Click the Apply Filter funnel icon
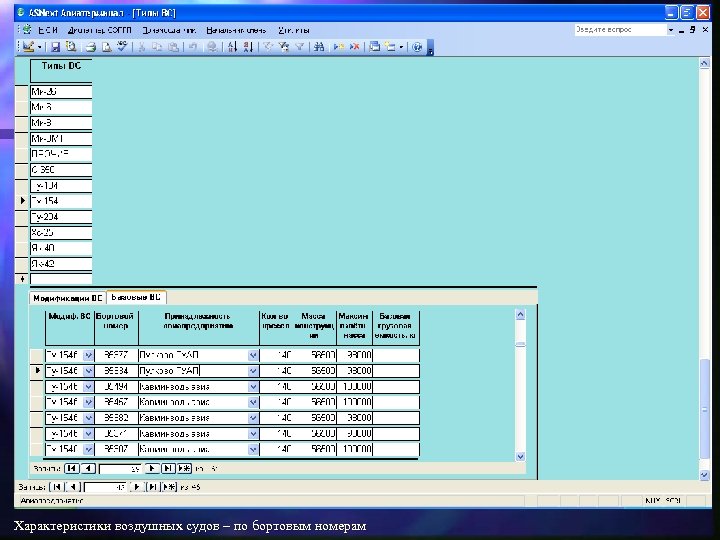This screenshot has height=540, width=720. pos(300,47)
